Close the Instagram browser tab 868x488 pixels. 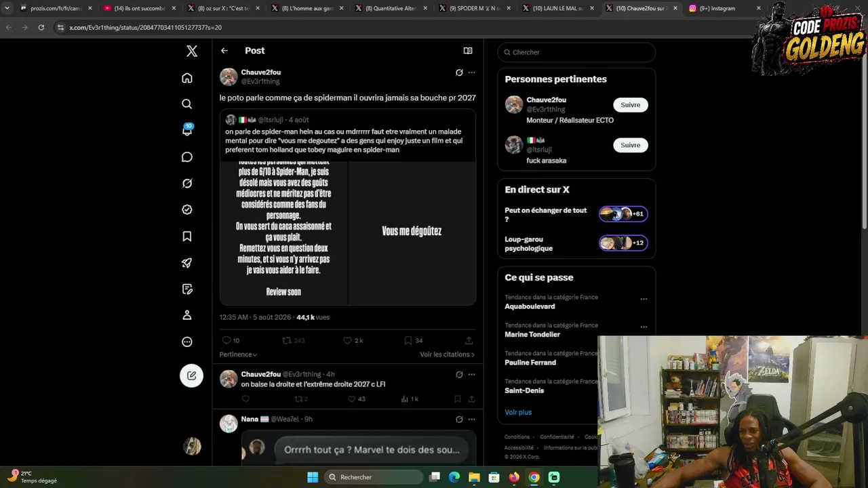pos(758,8)
